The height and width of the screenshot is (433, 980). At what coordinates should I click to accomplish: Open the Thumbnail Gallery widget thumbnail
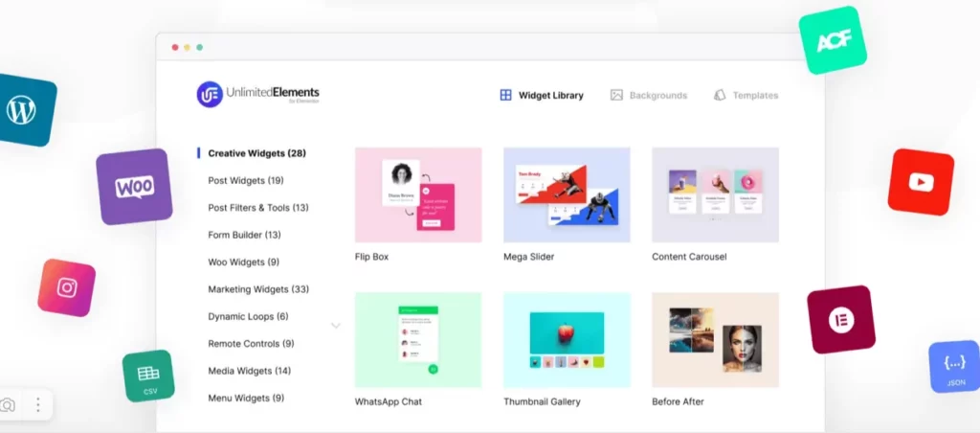567,340
